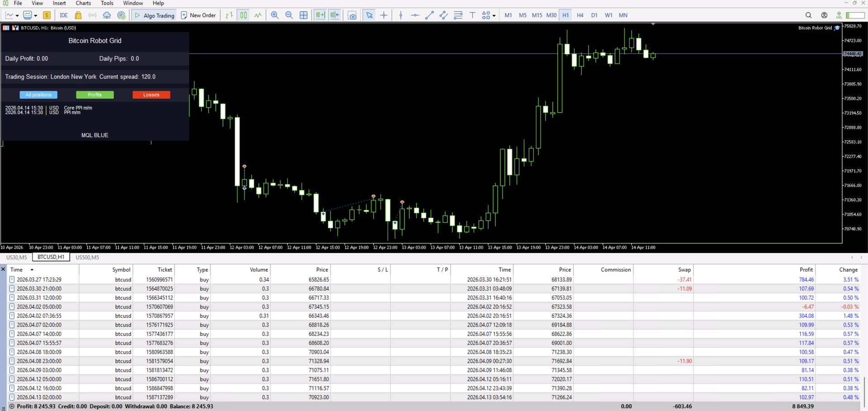Open the Insert menu
Screen dimensions: 868x411
[x=59, y=3]
